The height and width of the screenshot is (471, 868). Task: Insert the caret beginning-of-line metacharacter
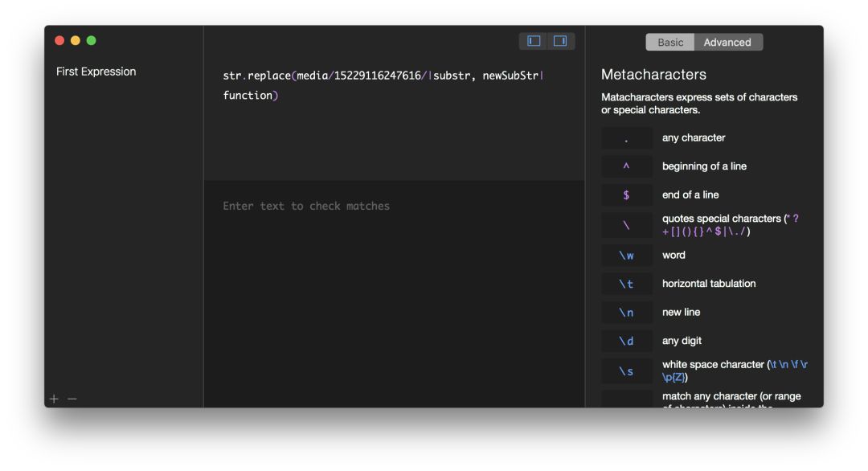627,166
